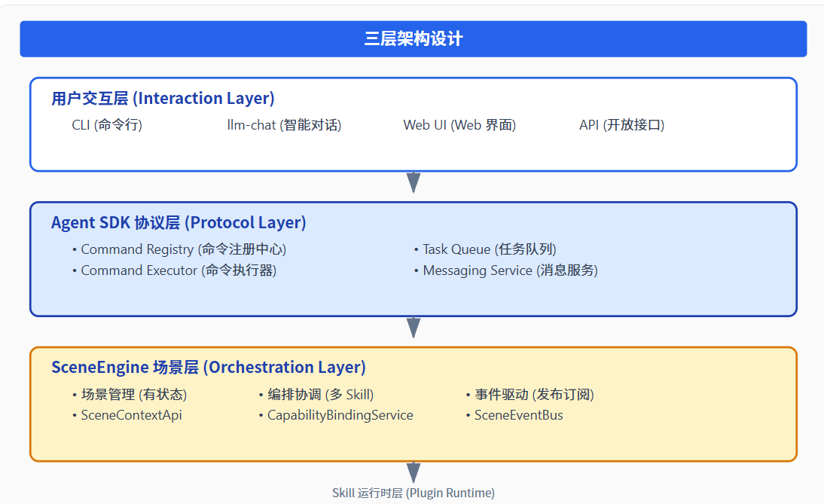The height and width of the screenshot is (504, 824).
Task: Select the SceneContextApi entry
Action: point(127,415)
